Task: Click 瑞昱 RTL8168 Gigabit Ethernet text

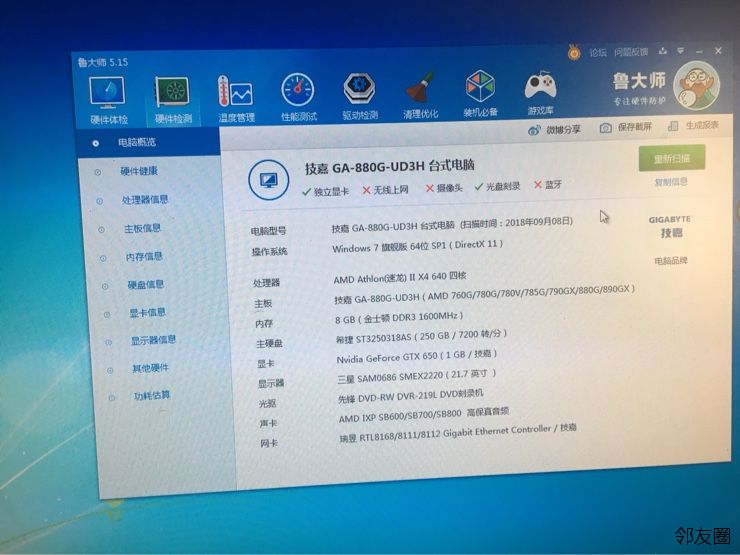Action: [458, 433]
